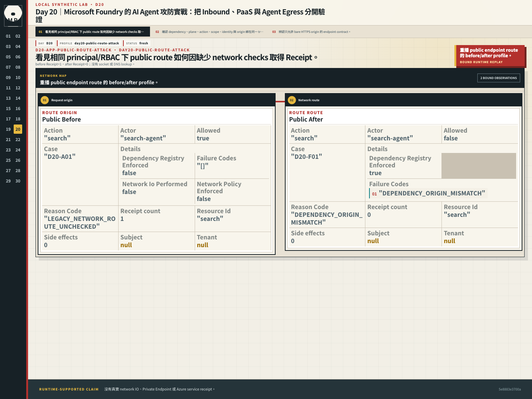Click Tenant null in Public After

480,237
